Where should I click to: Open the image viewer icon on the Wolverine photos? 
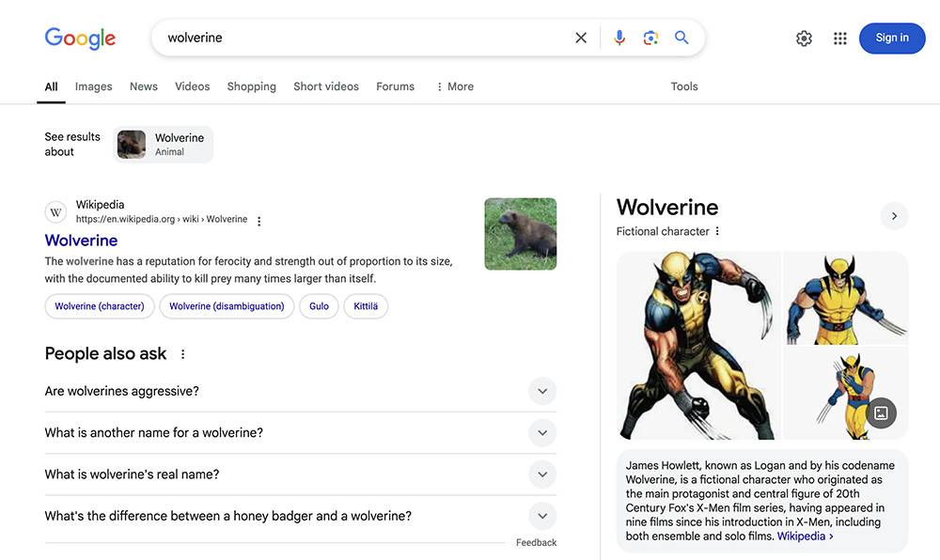click(881, 412)
